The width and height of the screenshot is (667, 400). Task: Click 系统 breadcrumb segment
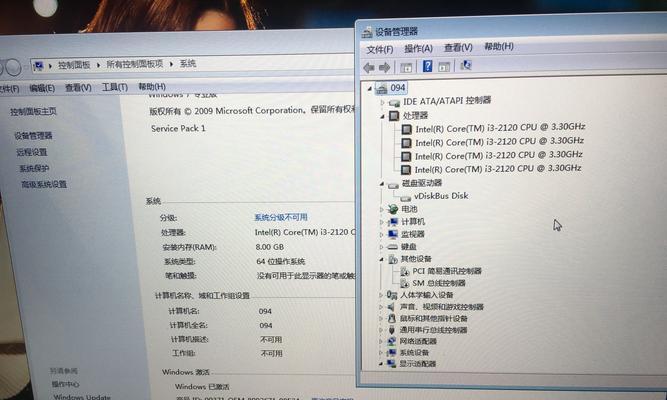(188, 63)
